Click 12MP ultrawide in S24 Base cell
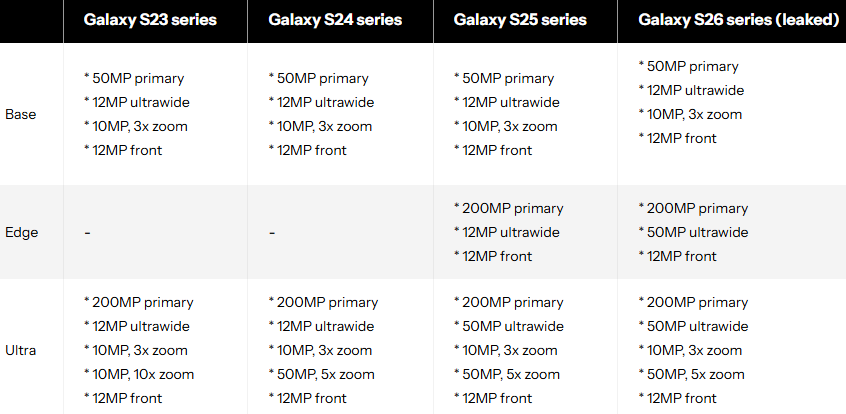Image resolution: width=846 pixels, height=414 pixels. (326, 102)
